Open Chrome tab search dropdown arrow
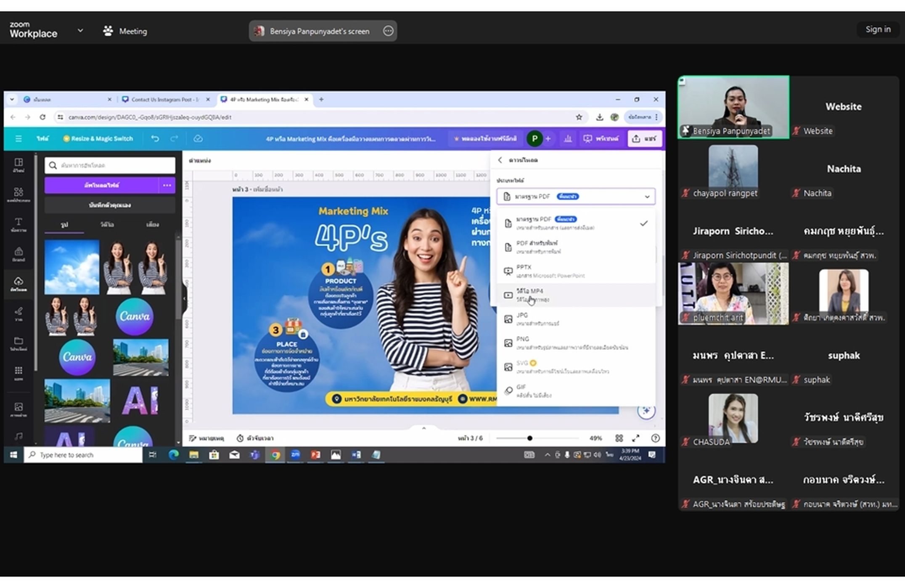905x588 pixels. click(12, 99)
